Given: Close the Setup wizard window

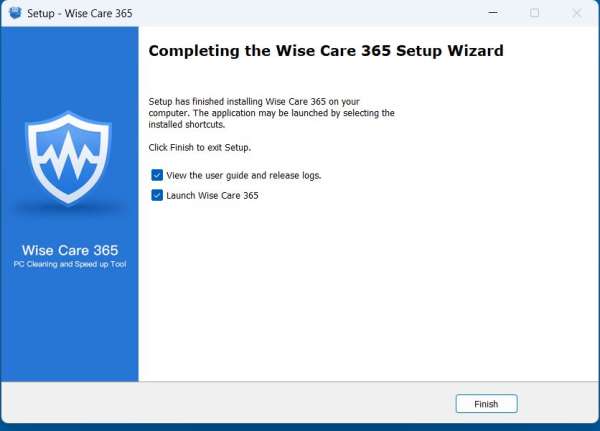Looking at the screenshot, I should (577, 13).
